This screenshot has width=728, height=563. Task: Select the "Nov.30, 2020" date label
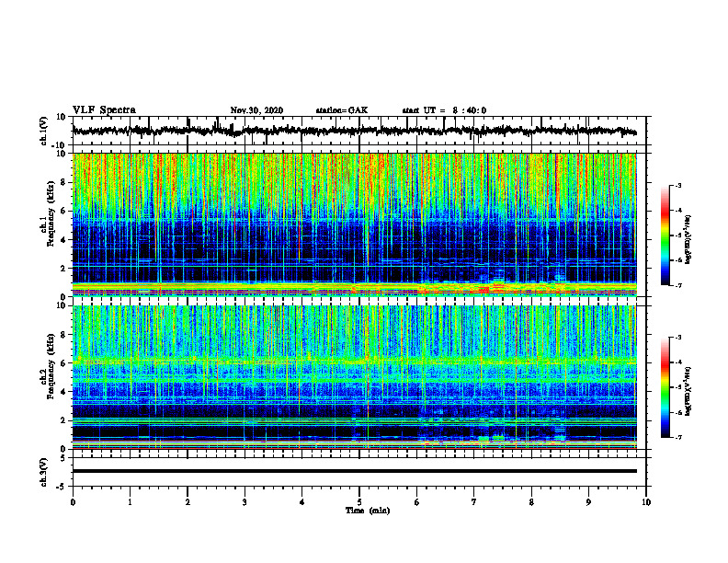coord(256,110)
